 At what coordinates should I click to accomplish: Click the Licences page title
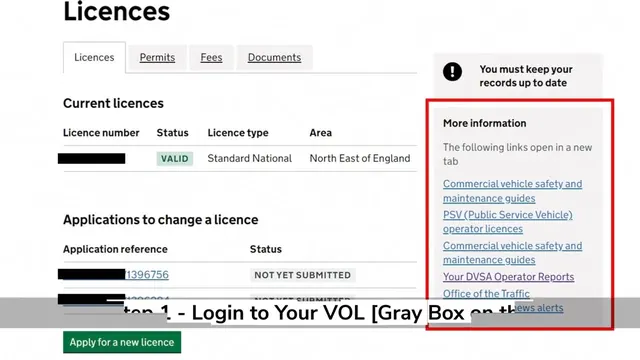(116, 11)
